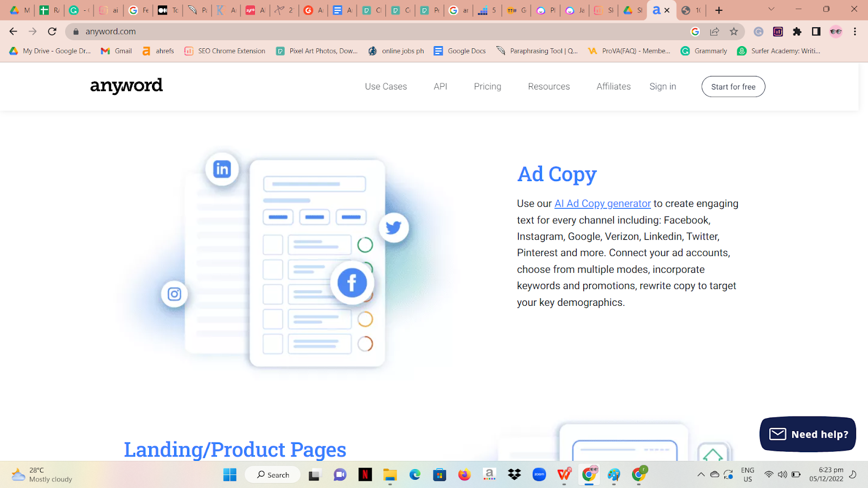Viewport: 868px width, 488px height.
Task: Click the Google icon in the address bar
Action: [695, 31]
